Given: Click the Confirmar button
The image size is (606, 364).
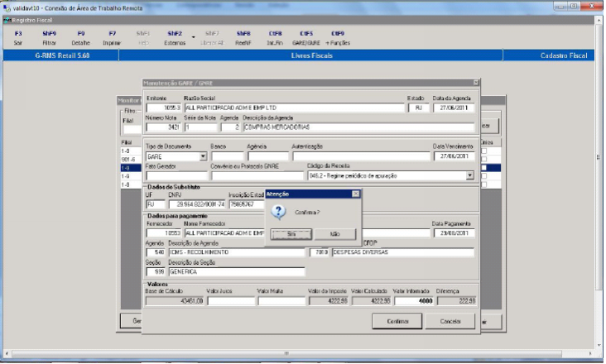Looking at the screenshot, I should (397, 321).
